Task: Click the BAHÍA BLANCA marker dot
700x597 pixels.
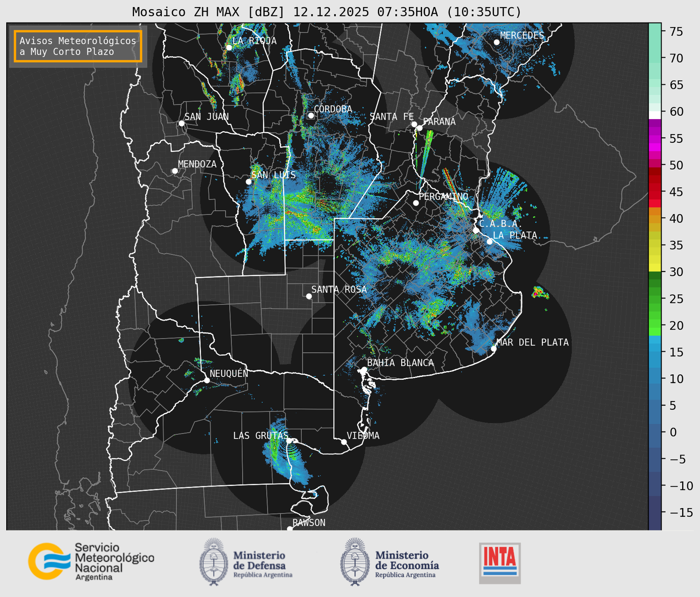Action: [x=364, y=369]
